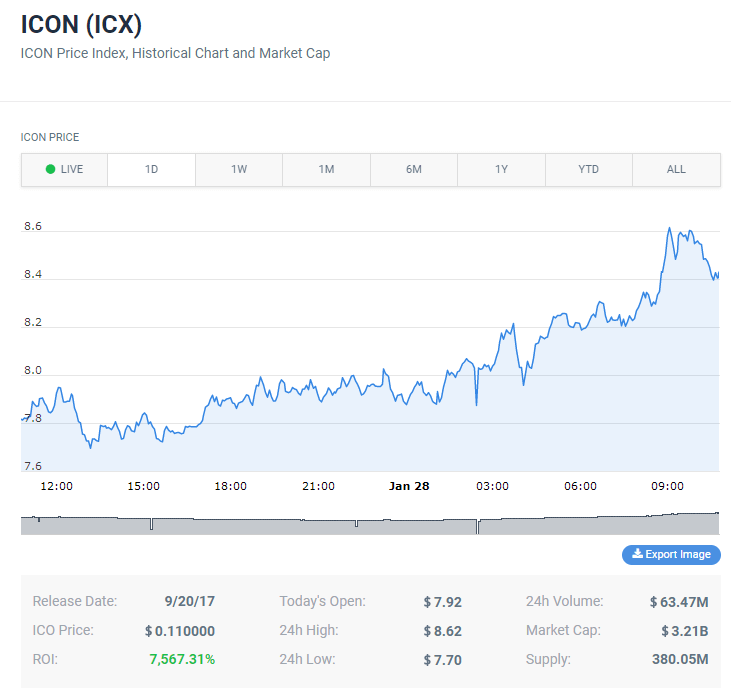Select the 1Y range tab
The height and width of the screenshot is (688, 731).
tap(501, 169)
